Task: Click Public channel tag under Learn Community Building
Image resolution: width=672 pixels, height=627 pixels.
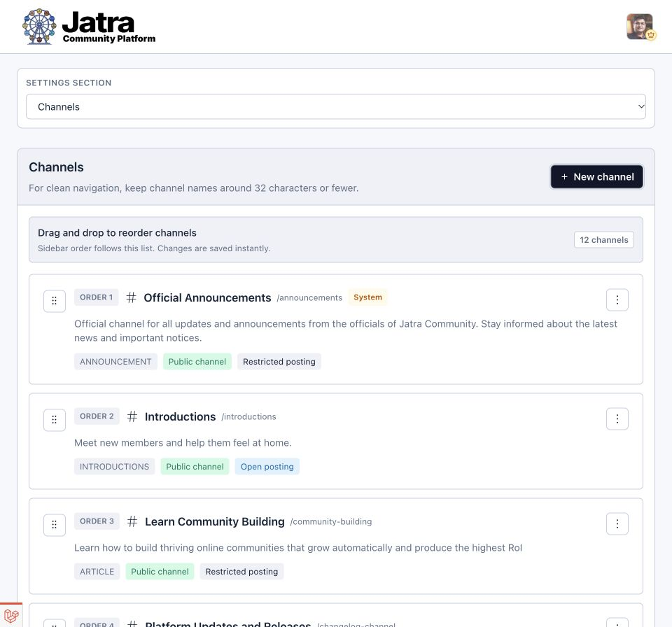Action: 160,572
